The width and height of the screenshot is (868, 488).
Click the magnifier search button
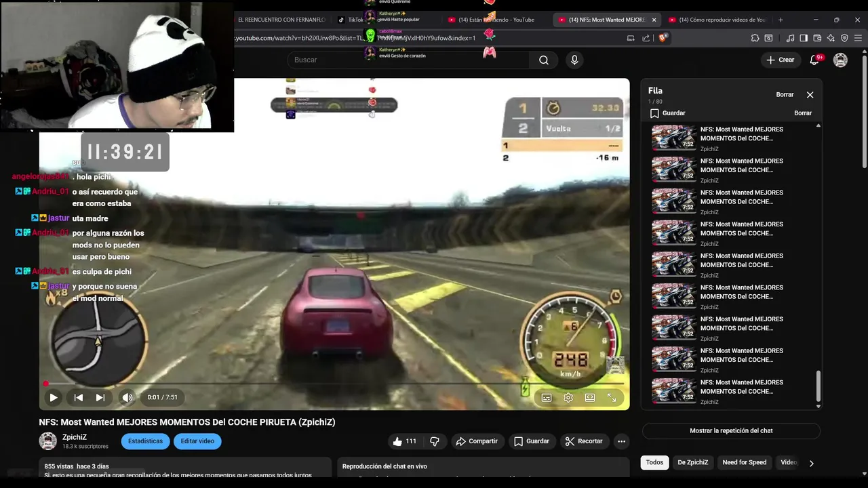click(x=544, y=60)
